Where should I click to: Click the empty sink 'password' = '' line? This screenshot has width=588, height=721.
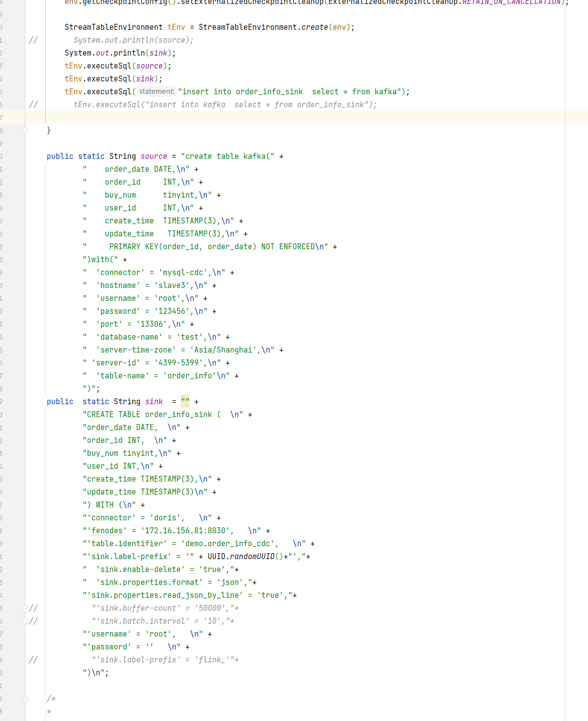(132, 647)
